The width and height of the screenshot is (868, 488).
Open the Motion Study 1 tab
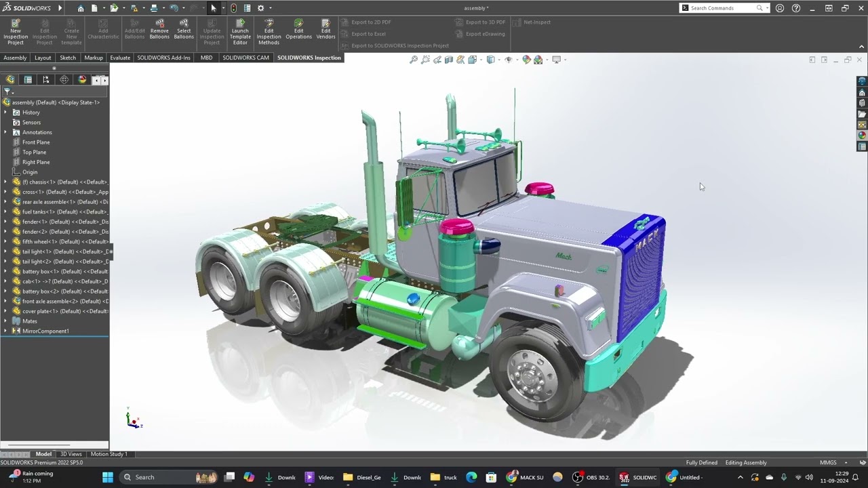(x=108, y=454)
